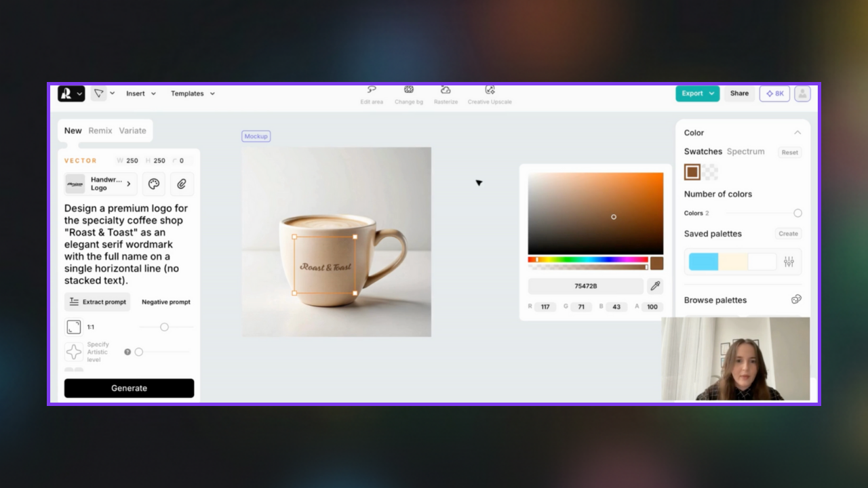Click the Share button
The image size is (868, 488).
(x=739, y=94)
